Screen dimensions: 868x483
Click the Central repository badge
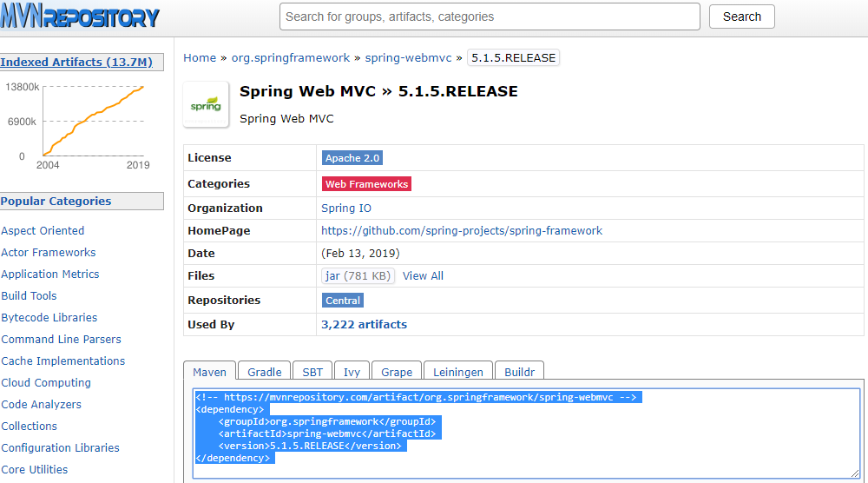tap(343, 301)
